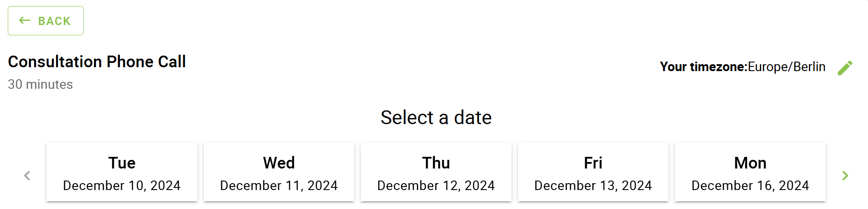Click the 'December 10, 2024' date text
The width and height of the screenshot is (868, 209).
122,185
